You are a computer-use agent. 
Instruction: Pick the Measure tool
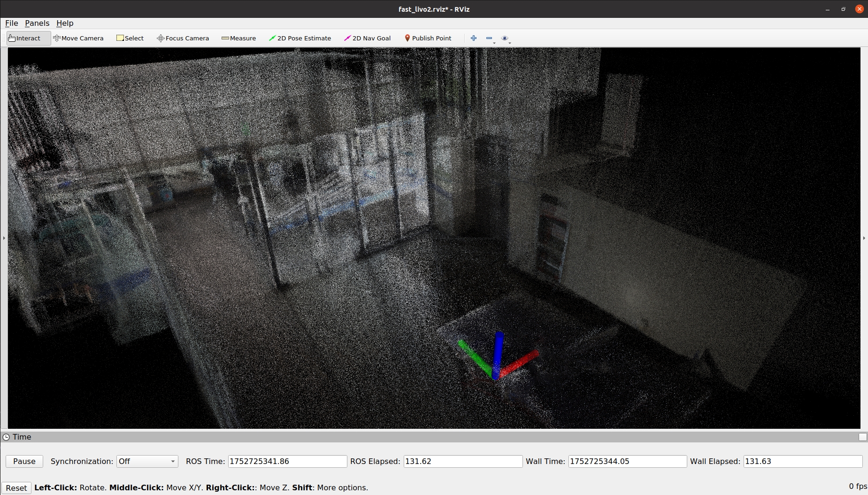[238, 39]
